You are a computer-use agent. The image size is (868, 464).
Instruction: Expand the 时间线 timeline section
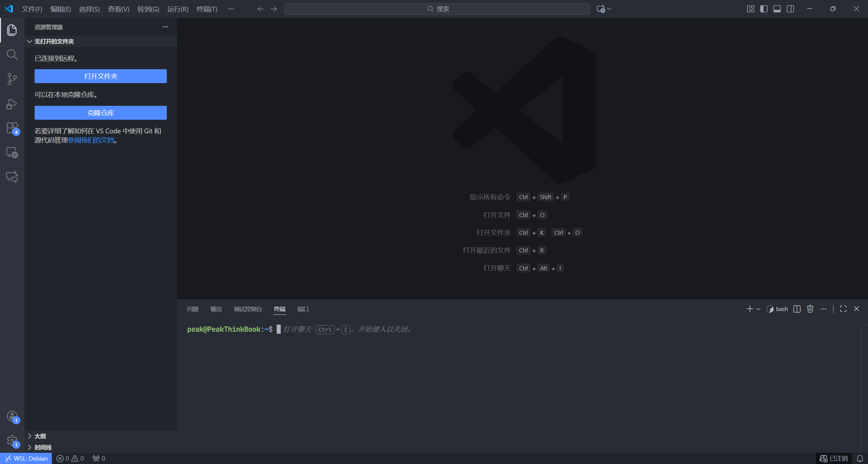[43, 447]
